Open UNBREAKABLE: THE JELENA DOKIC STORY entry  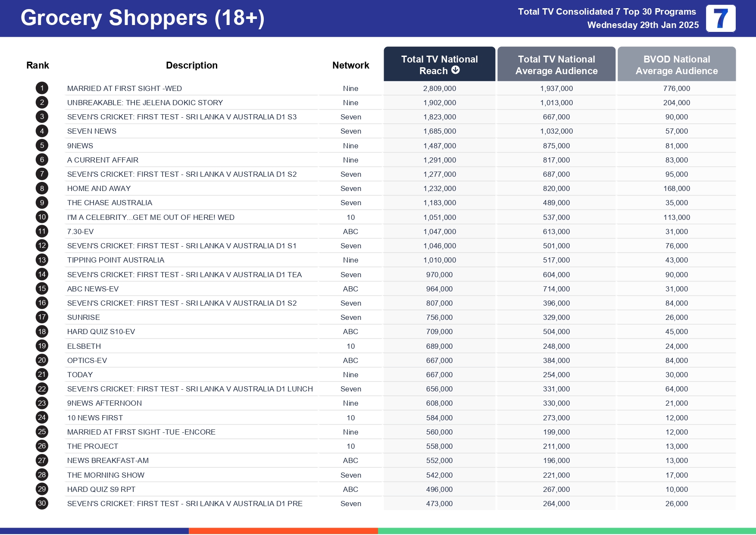[x=145, y=103]
